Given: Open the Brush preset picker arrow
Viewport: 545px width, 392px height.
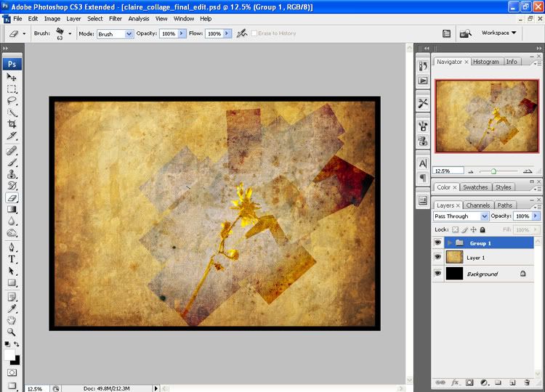Looking at the screenshot, I should (x=70, y=33).
